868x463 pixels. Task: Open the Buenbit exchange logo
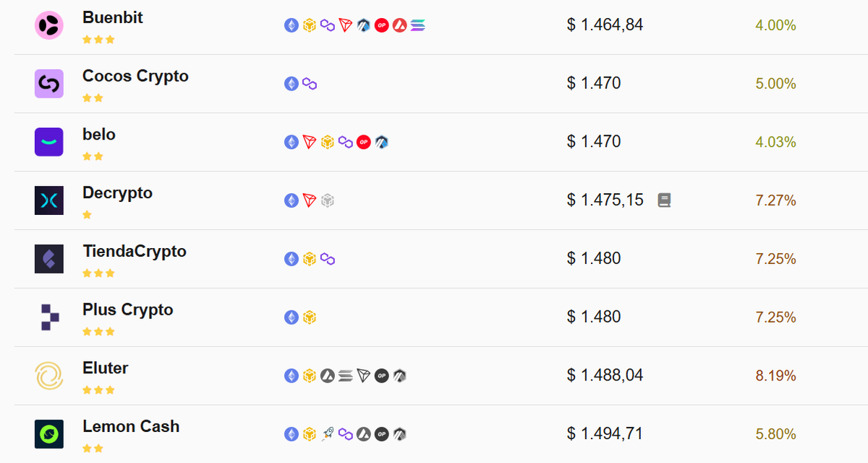point(49,25)
